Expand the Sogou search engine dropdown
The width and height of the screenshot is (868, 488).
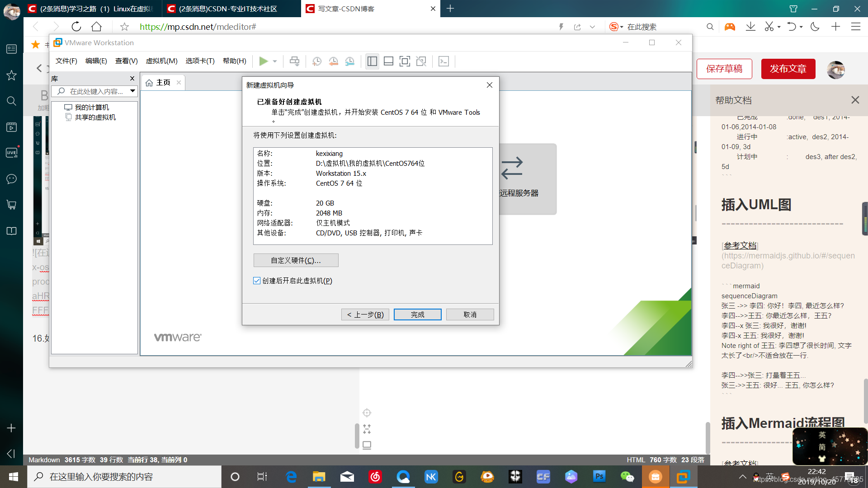622,27
